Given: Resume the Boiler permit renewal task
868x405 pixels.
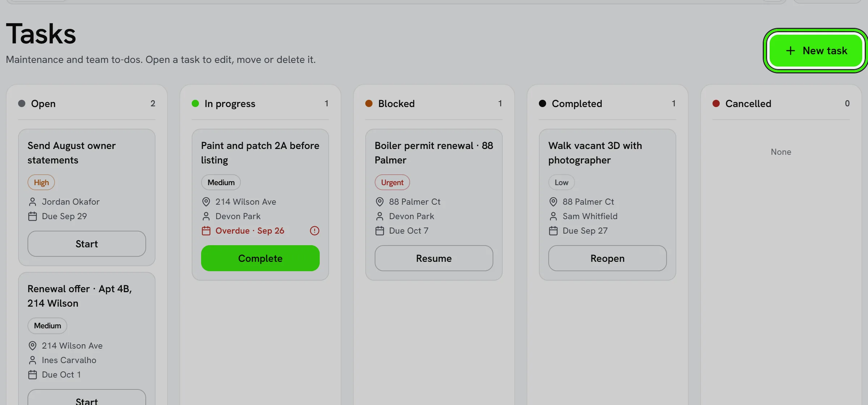Looking at the screenshot, I should click(x=434, y=258).
